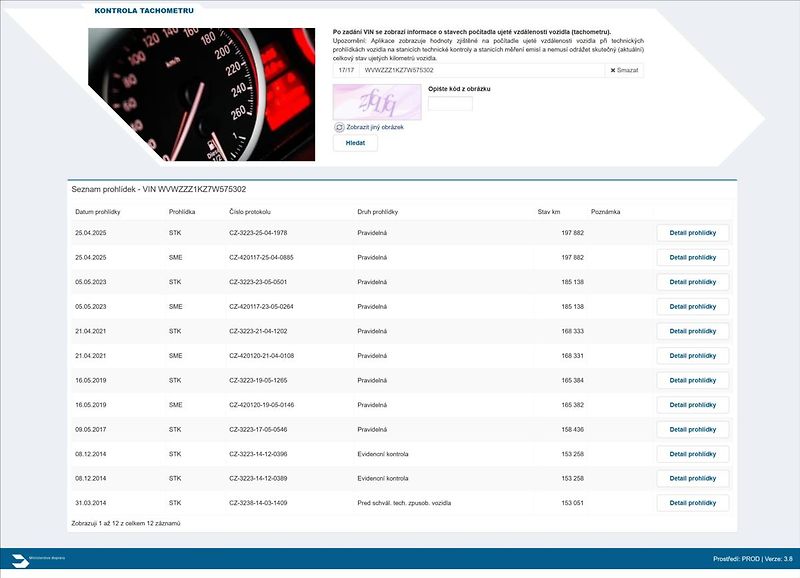Open Detail prohlídky for protocol CZ-3223-25-04-1978

point(692,233)
